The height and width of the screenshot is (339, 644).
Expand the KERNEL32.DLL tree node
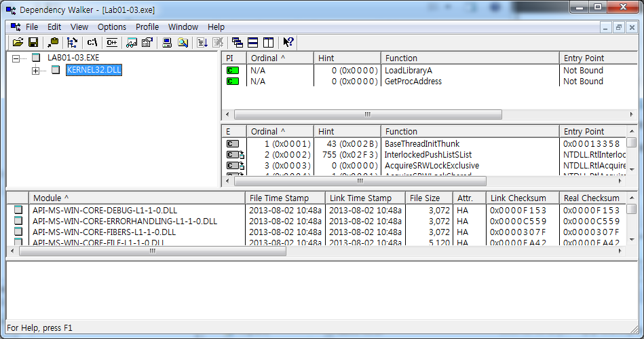click(x=35, y=70)
